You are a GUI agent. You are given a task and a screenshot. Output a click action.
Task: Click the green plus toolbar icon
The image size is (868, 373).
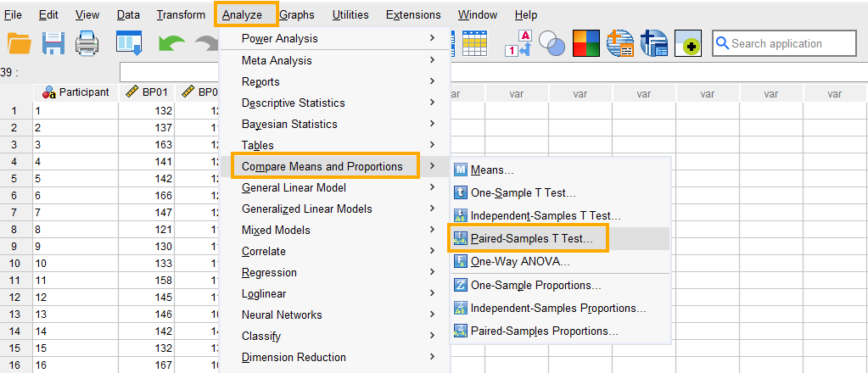(x=687, y=43)
